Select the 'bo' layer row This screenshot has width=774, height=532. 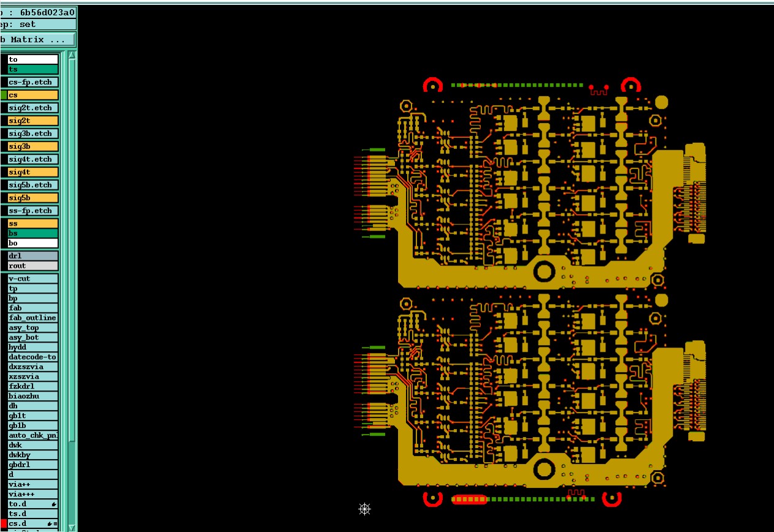33,243
